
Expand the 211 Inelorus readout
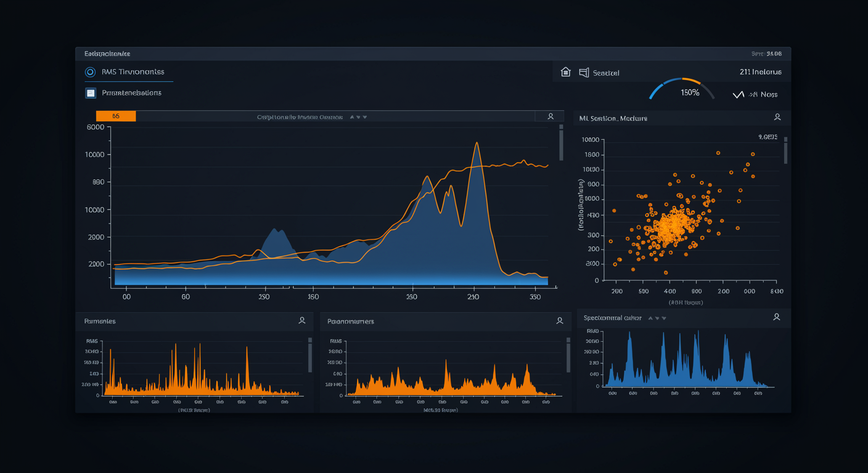coord(760,72)
